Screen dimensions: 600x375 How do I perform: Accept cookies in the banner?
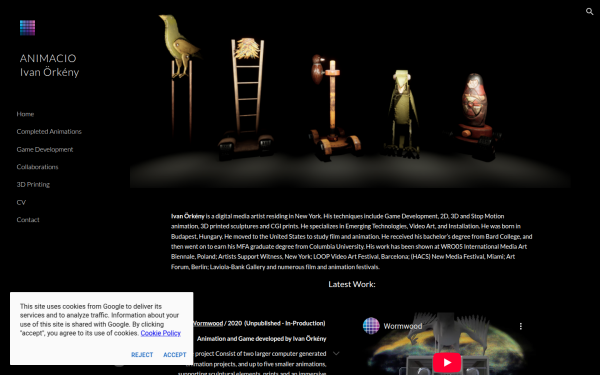[174, 355]
